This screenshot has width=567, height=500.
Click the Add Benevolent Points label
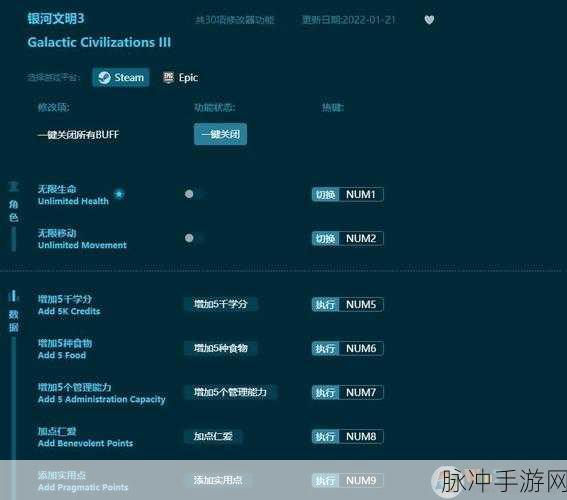85,443
